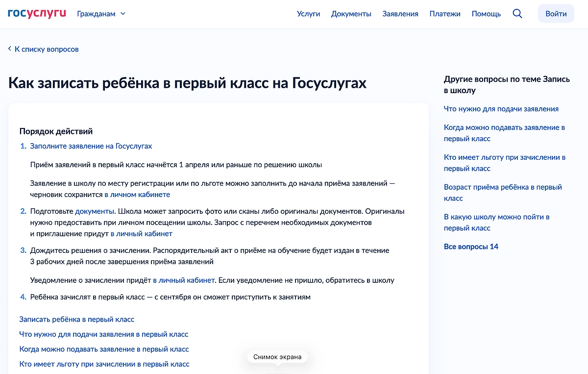Open the 'Услуги' menu item
The height and width of the screenshot is (374, 588).
point(308,14)
